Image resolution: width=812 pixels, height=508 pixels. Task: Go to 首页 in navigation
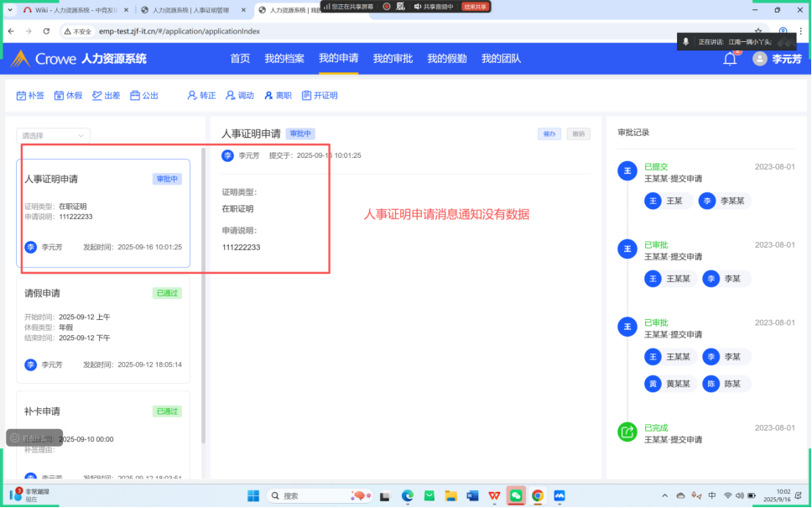(x=240, y=59)
